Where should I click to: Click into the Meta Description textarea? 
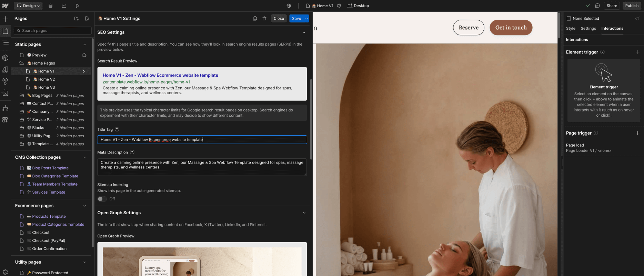click(202, 167)
